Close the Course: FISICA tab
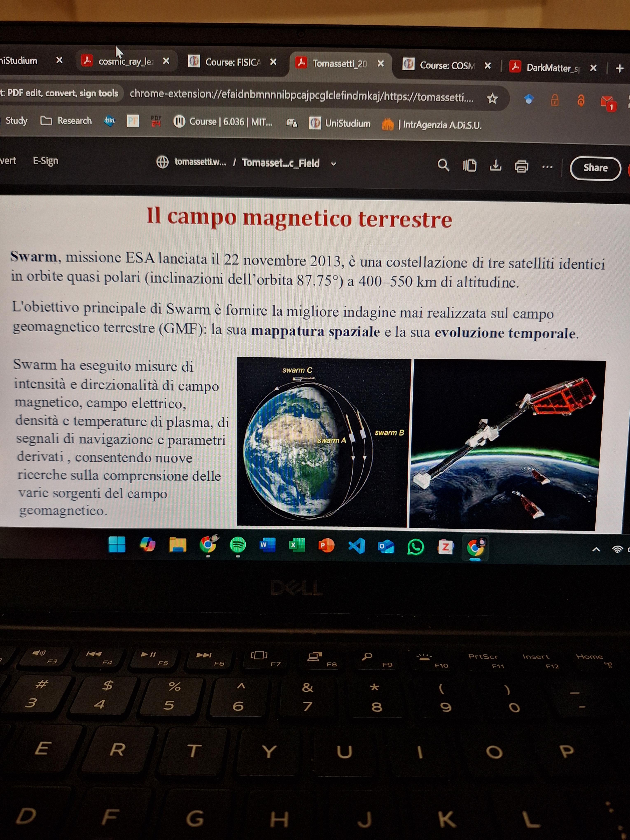 point(273,62)
